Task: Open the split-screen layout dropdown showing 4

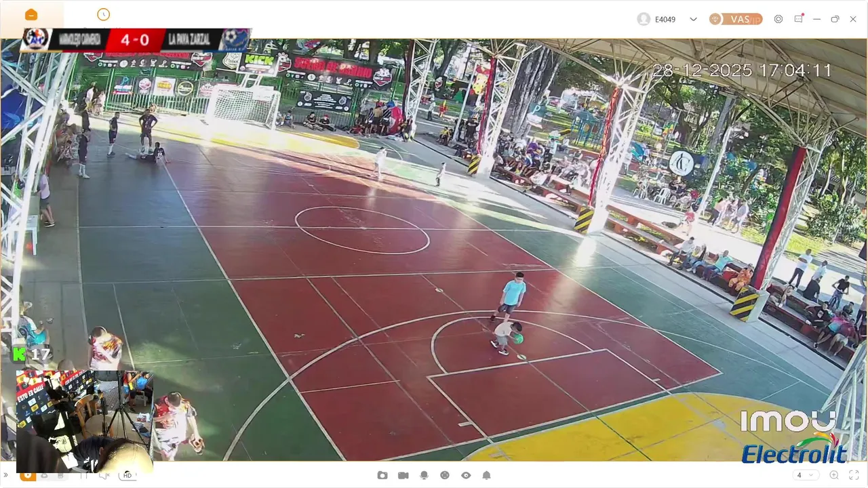Action: [806, 475]
